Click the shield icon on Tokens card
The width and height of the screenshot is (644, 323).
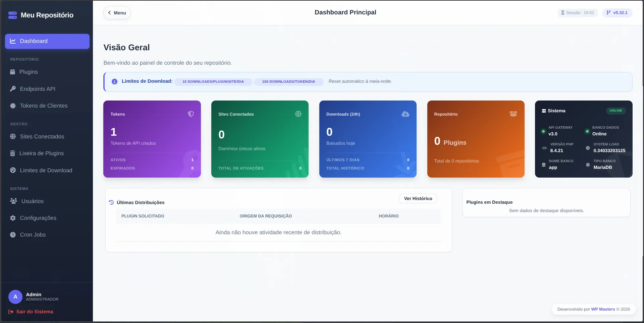(191, 114)
